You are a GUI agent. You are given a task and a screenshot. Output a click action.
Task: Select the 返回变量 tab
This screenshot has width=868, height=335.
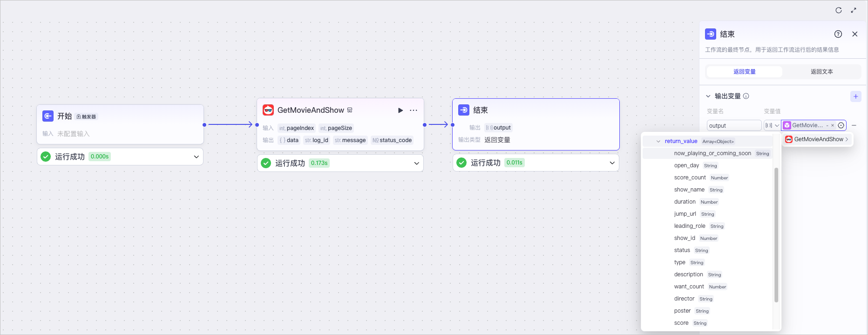click(x=745, y=72)
